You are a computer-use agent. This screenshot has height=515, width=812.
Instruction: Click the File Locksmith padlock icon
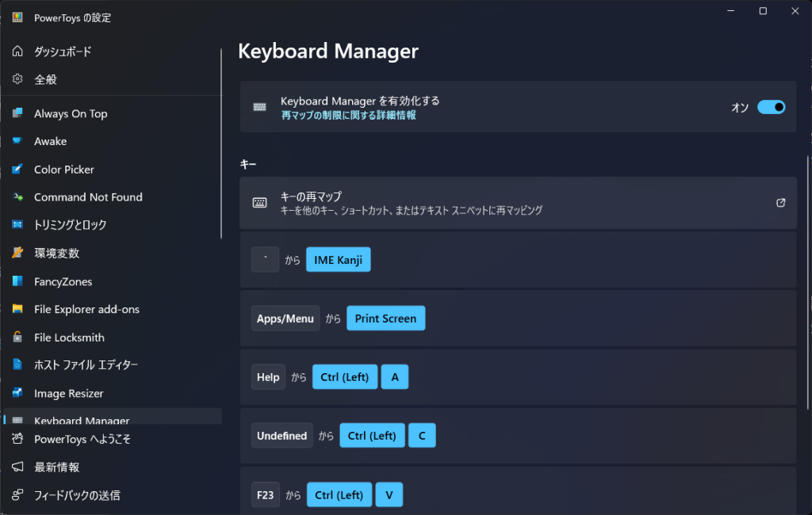point(17,337)
